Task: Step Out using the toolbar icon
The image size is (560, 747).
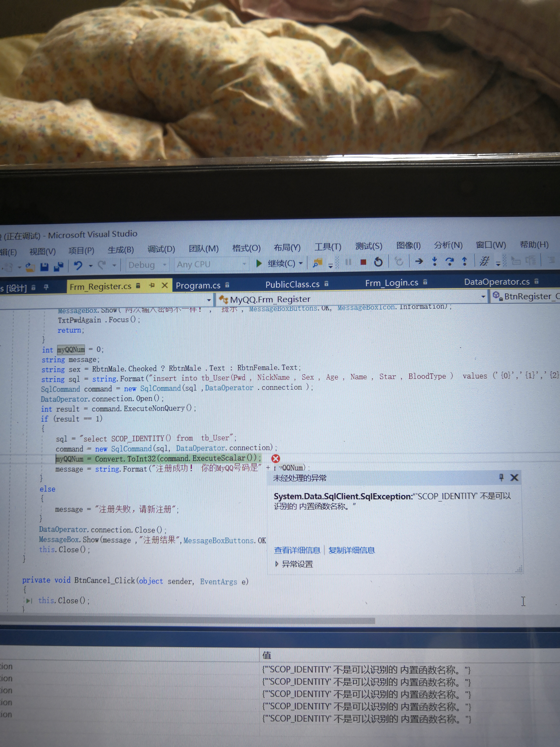Action: point(464,261)
